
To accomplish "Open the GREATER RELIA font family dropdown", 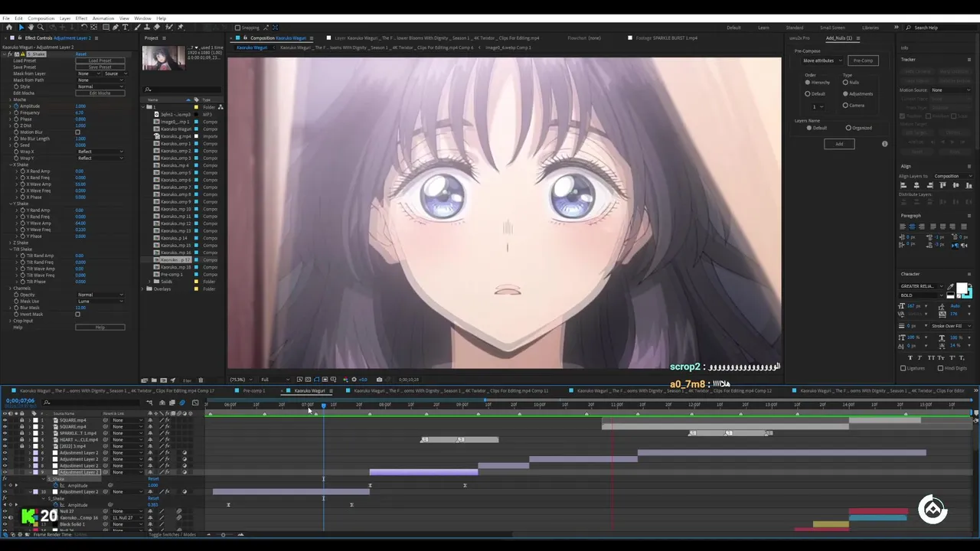I will (922, 286).
